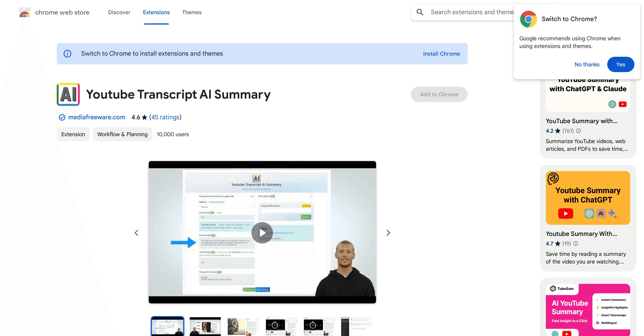This screenshot has height=336, width=644.
Task: Click the Chrome Web Store logo
Action: tap(24, 12)
